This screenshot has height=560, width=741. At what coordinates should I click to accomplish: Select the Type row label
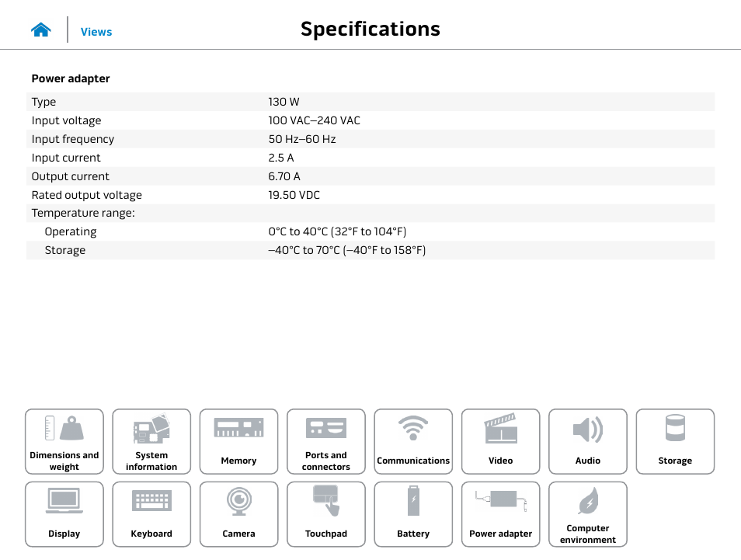pyautogui.click(x=43, y=102)
